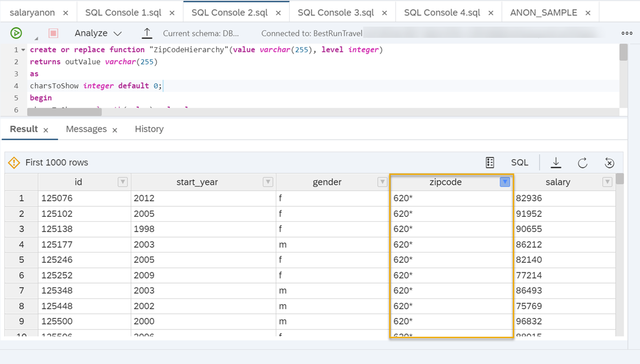Click the code editor vertical scrollbar
The image size is (640, 364).
(623, 53)
